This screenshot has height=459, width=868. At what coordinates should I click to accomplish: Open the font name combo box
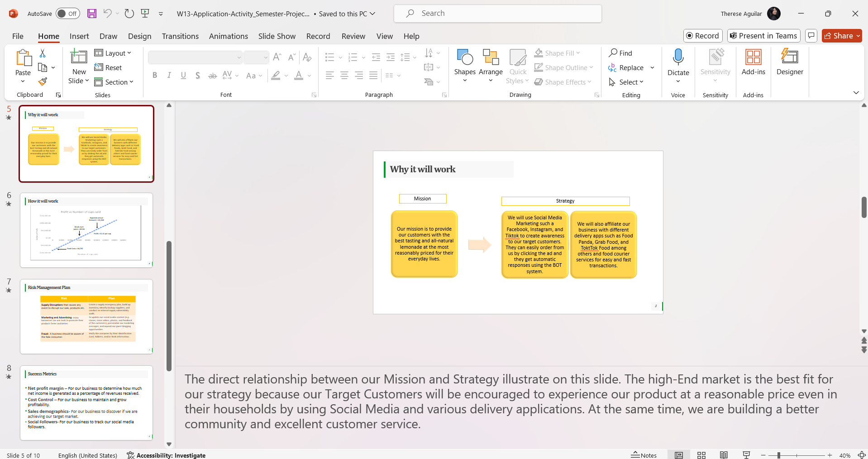(196, 57)
